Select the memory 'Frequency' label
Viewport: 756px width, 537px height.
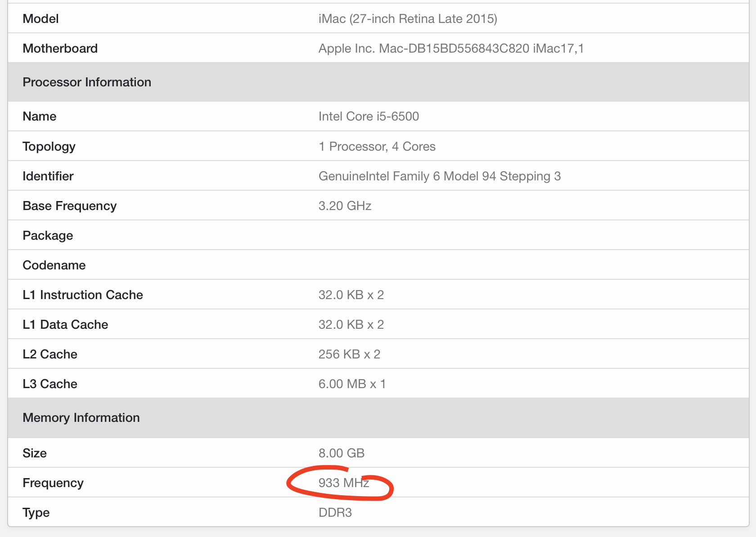click(53, 483)
